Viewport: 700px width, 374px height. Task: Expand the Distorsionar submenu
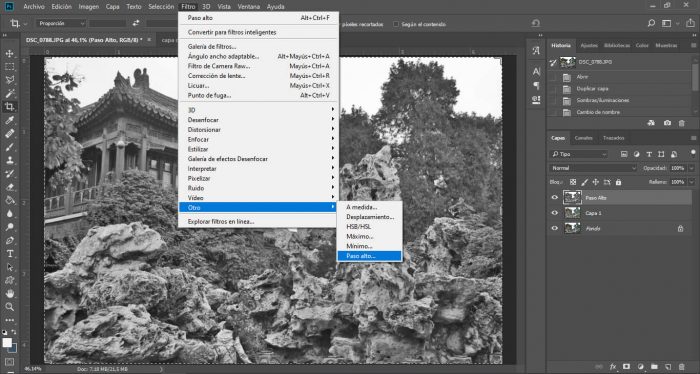[258, 129]
